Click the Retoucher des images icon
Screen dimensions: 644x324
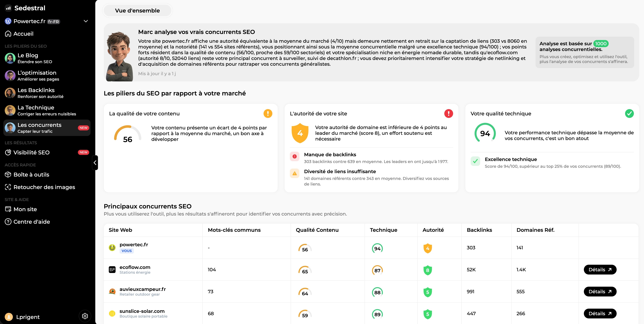8,187
